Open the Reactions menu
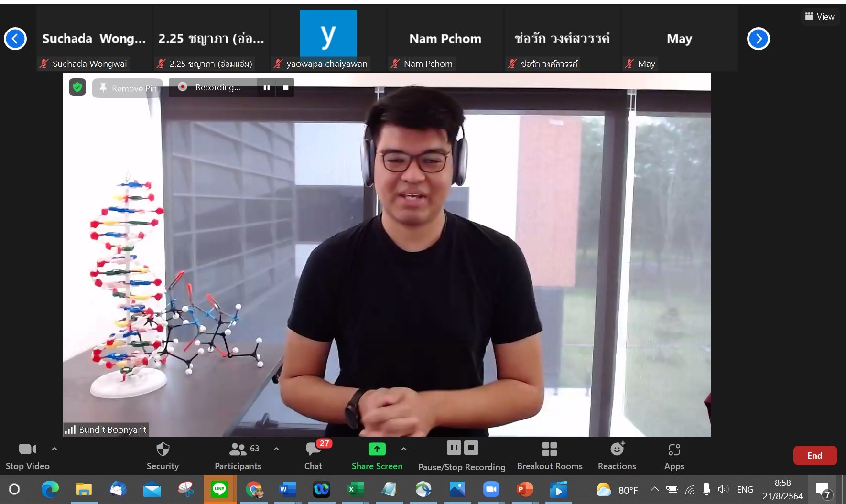 pos(617,455)
